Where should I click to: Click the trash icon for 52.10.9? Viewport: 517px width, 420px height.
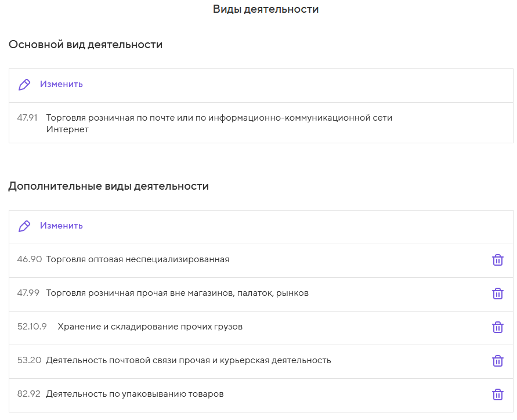(497, 327)
